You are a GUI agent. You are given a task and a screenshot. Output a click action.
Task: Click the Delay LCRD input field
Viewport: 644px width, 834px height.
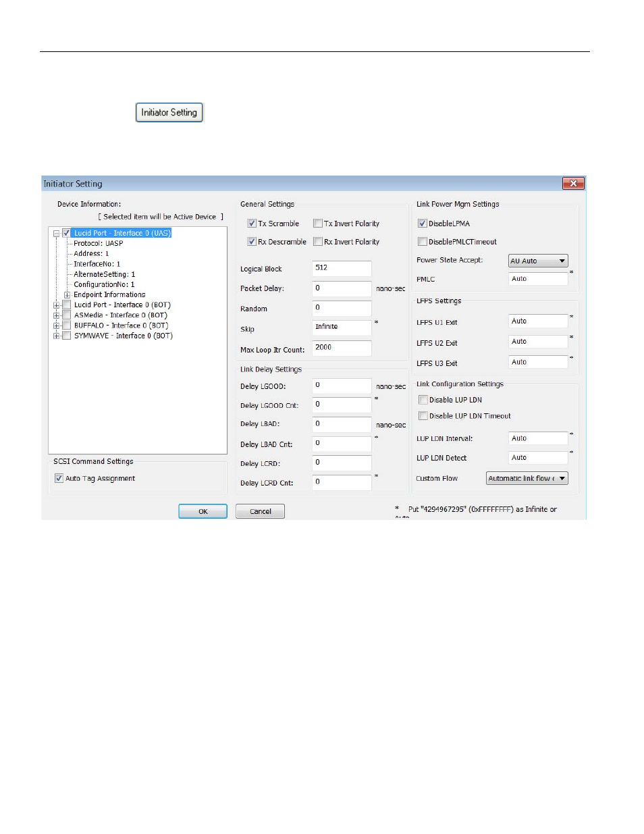click(x=342, y=463)
